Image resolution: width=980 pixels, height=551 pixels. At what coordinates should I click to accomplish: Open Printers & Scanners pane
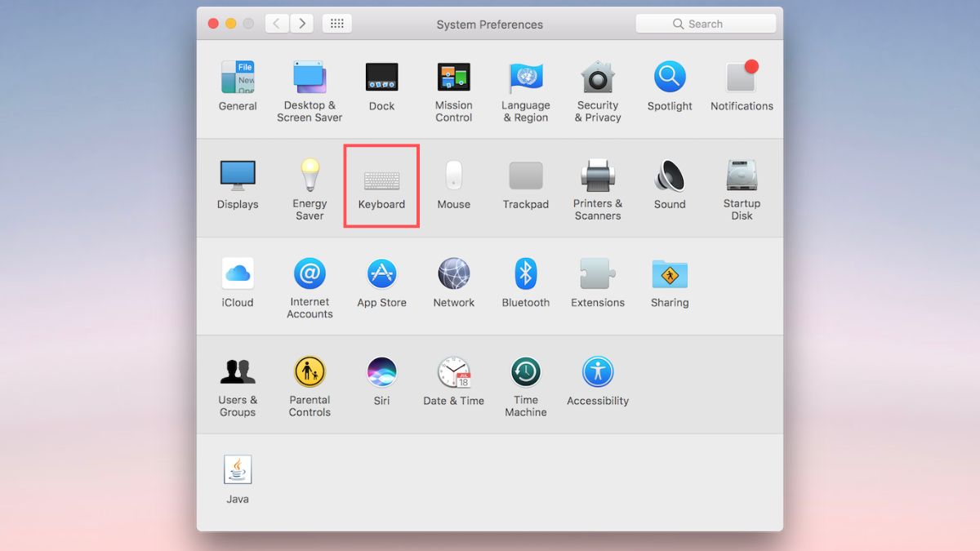(598, 189)
